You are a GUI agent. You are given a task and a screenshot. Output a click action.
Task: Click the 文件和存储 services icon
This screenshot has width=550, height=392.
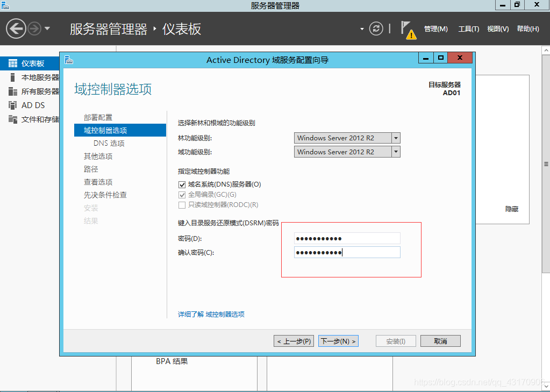pos(13,119)
